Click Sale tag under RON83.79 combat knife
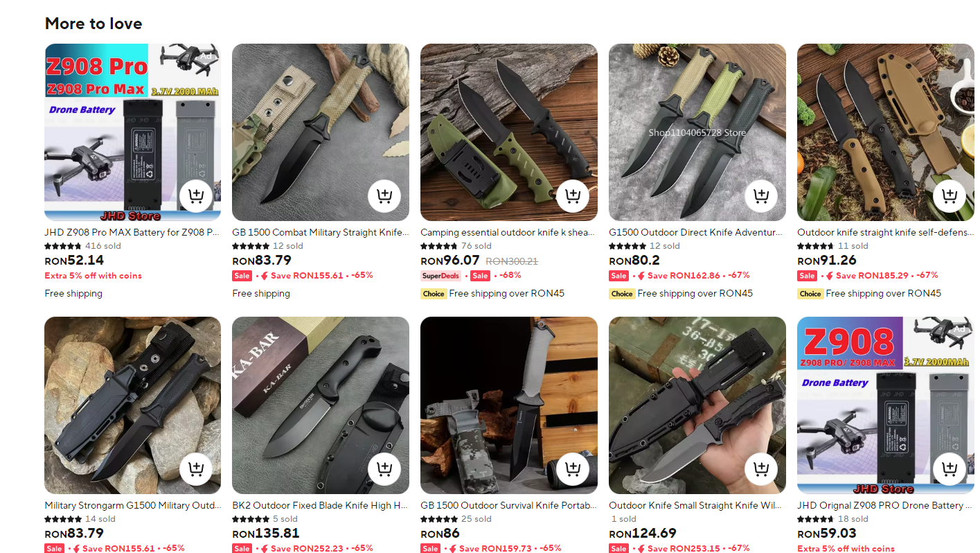 242,276
